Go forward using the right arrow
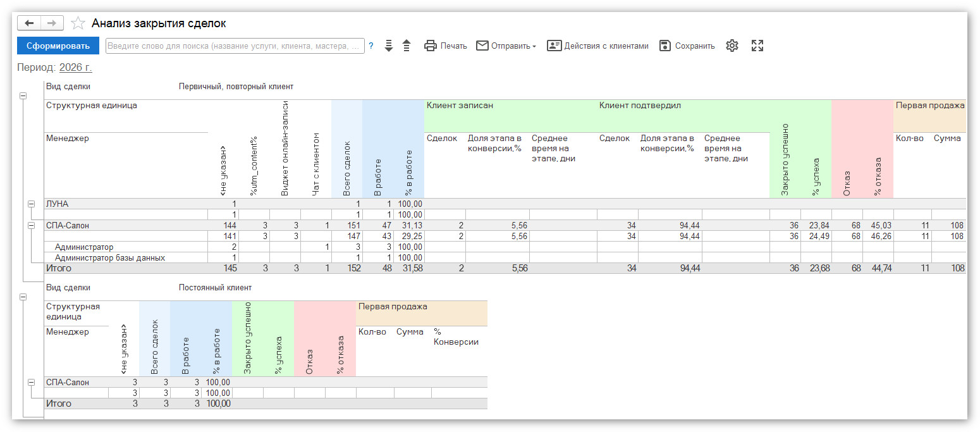 click(x=52, y=23)
